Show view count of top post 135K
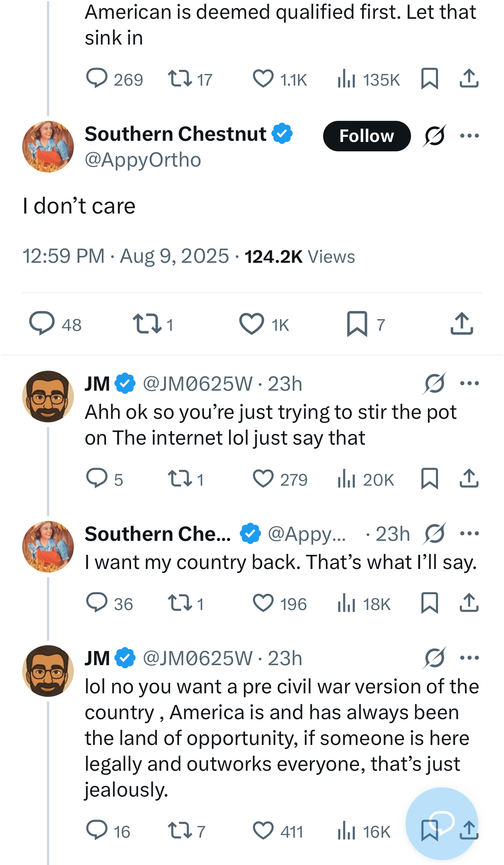This screenshot has height=865, width=504. (x=346, y=79)
